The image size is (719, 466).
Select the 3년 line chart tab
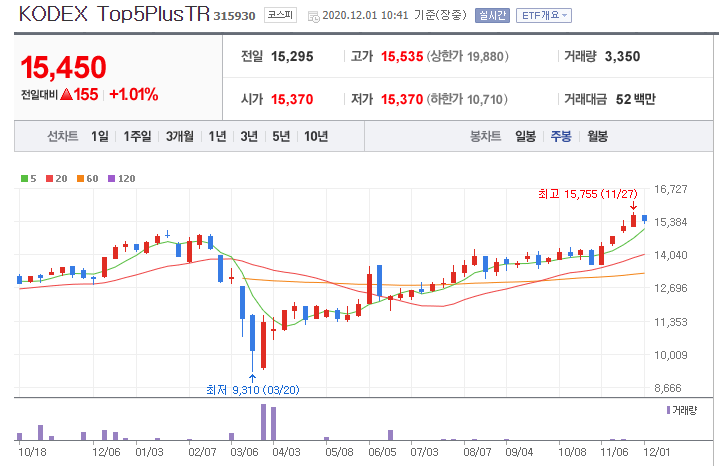[x=249, y=136]
